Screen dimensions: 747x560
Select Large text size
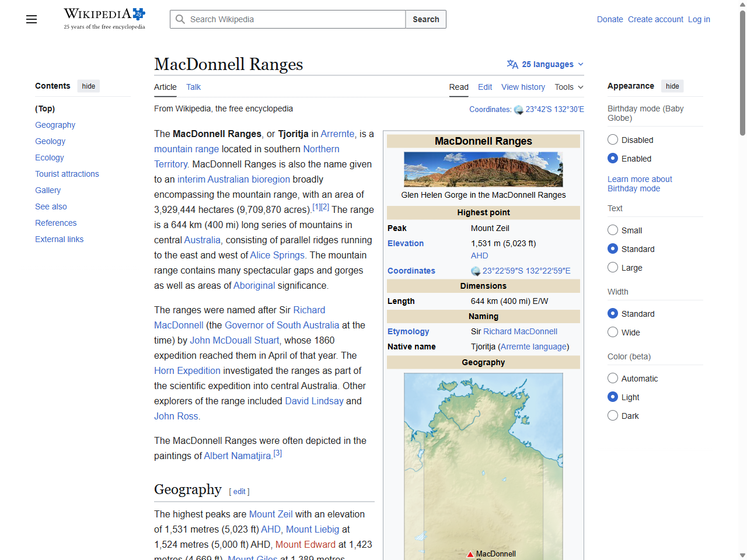613,267
